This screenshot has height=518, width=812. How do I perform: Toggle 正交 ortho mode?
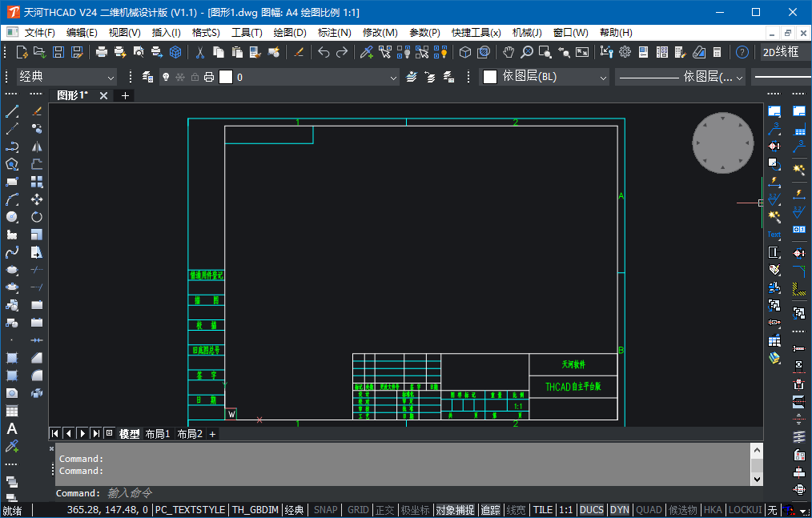click(384, 510)
